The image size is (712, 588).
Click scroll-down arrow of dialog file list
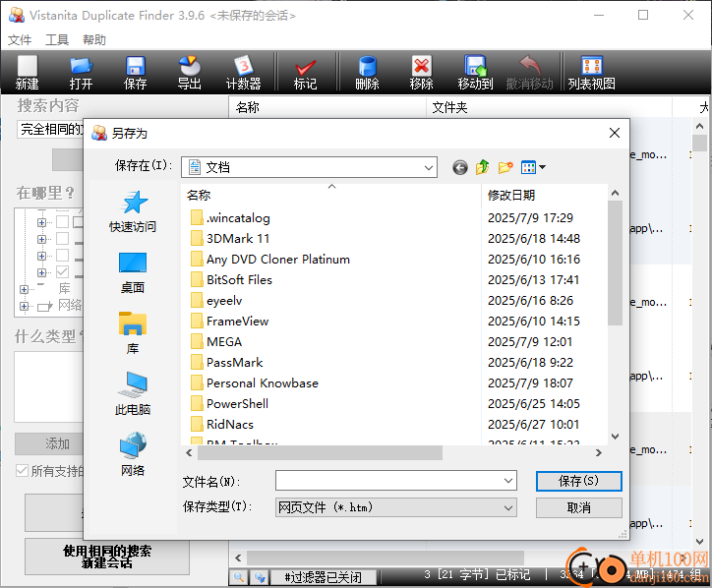click(616, 437)
